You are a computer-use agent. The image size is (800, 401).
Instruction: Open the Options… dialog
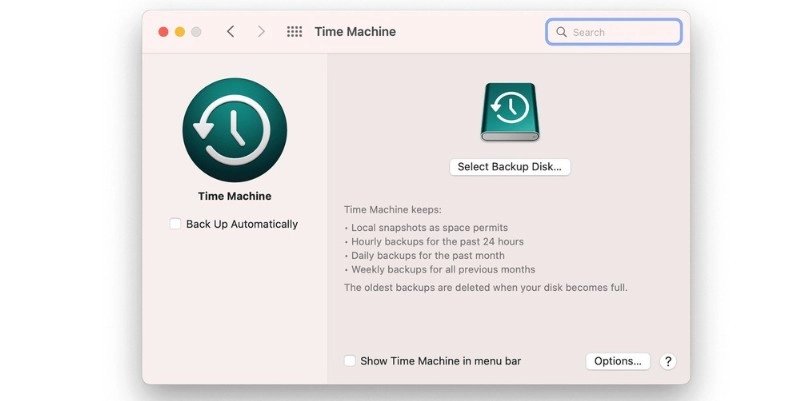tap(617, 361)
